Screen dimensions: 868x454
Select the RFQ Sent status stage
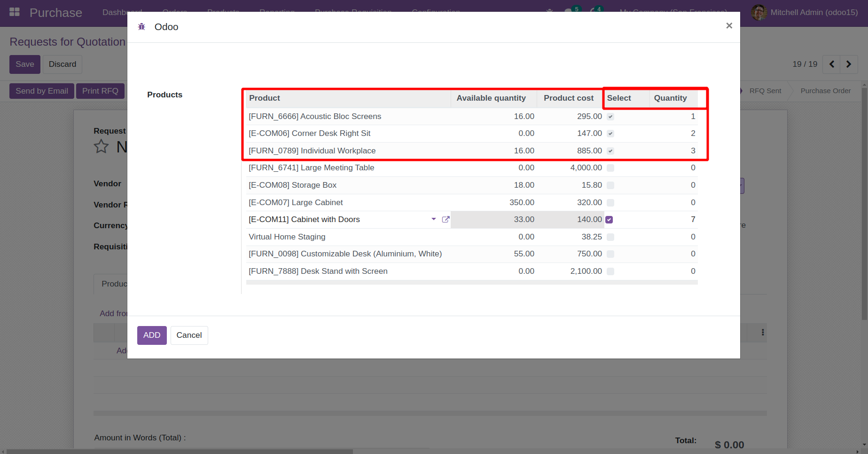(765, 91)
